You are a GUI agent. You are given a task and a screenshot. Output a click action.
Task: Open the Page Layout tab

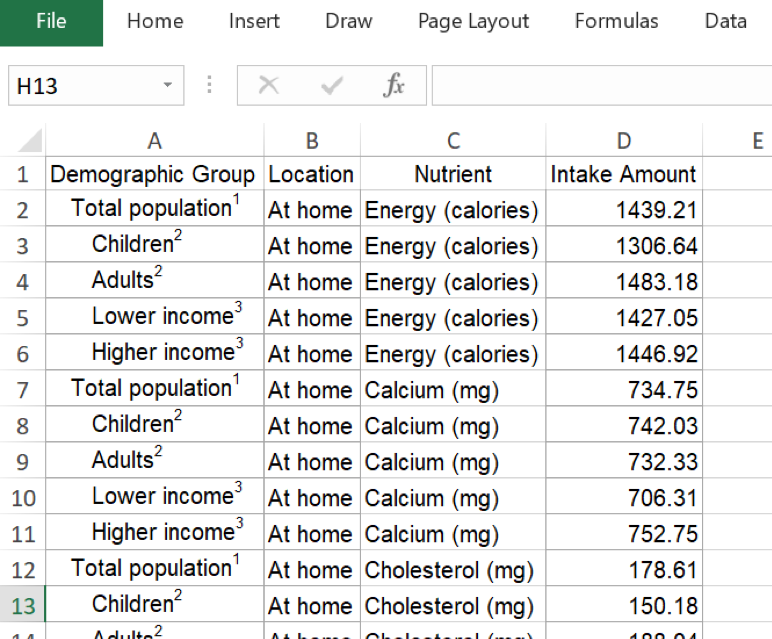pyautogui.click(x=473, y=21)
